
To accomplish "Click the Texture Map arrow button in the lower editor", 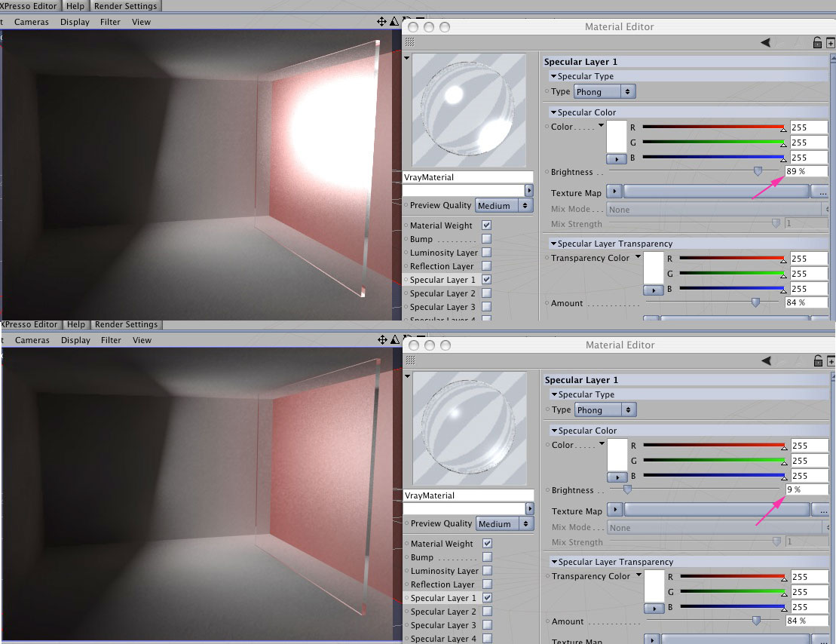I will [x=614, y=509].
